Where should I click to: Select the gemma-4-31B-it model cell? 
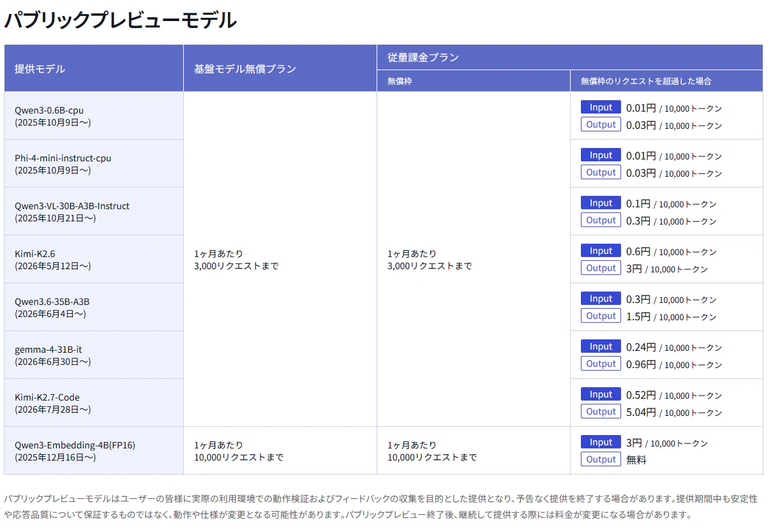pyautogui.click(x=94, y=355)
